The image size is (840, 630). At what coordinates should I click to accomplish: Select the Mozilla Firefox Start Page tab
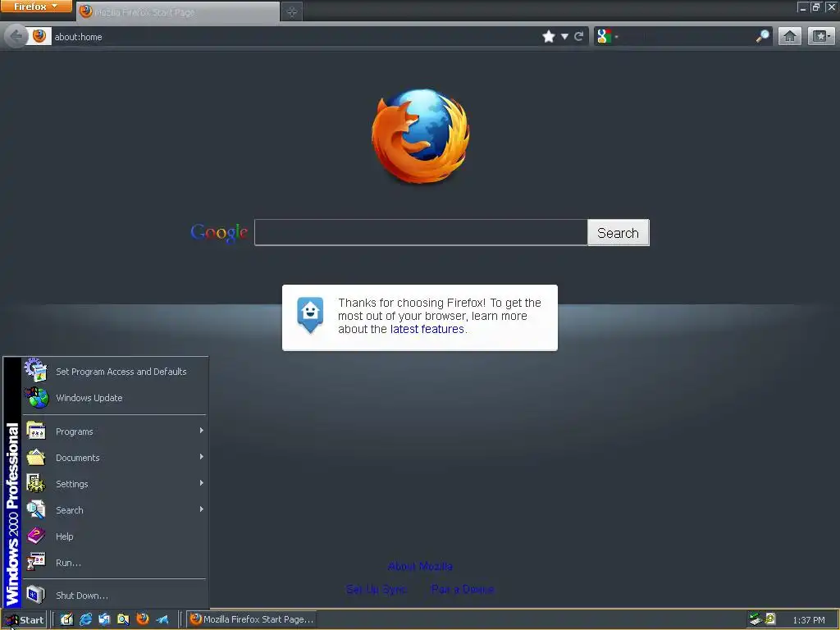coord(178,11)
